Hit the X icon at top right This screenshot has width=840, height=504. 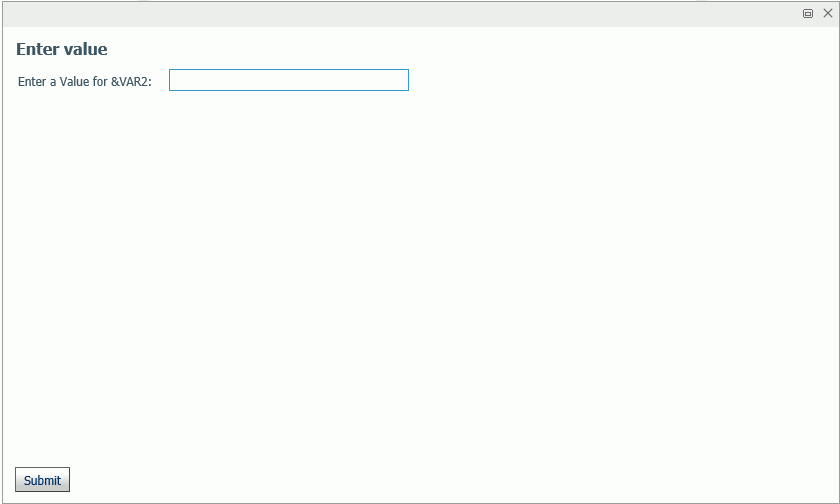pos(828,13)
